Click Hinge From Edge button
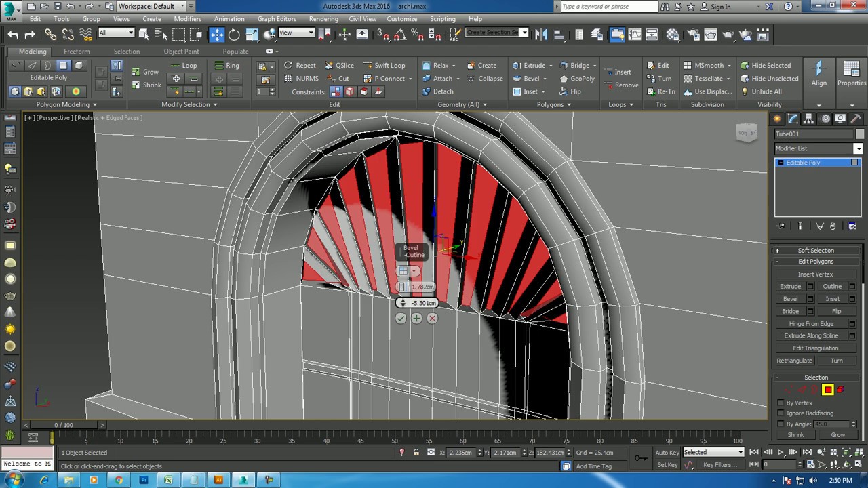 [811, 324]
